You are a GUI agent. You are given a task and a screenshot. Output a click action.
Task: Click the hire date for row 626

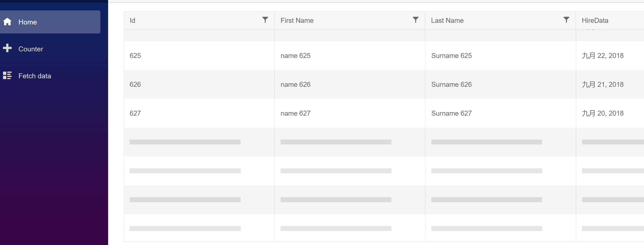pyautogui.click(x=602, y=85)
